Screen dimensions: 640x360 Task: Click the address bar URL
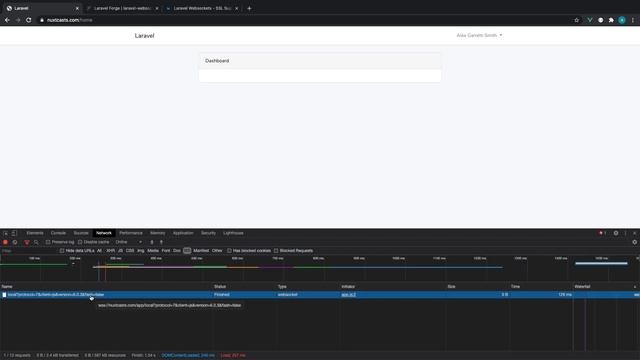tap(69, 20)
